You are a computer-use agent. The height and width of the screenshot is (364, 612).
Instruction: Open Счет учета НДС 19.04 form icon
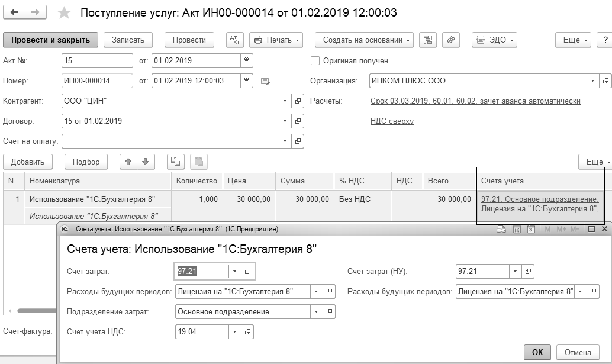[x=247, y=332]
